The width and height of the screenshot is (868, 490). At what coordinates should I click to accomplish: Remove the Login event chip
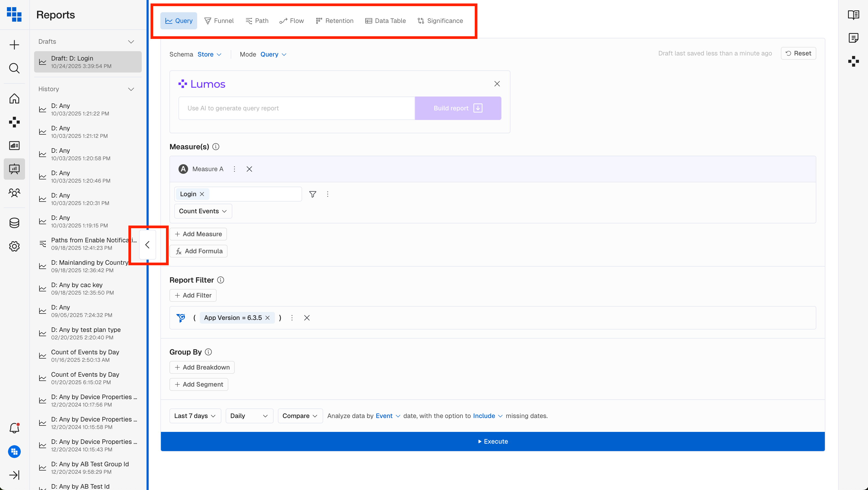click(x=202, y=194)
